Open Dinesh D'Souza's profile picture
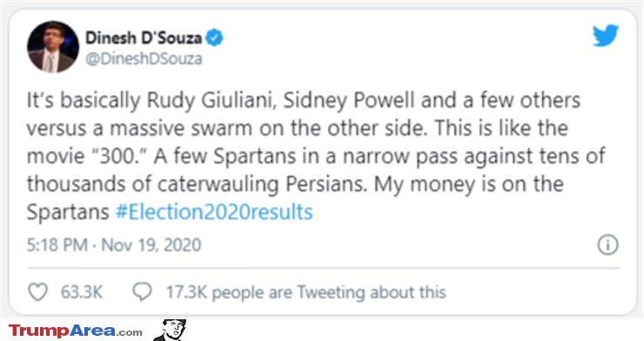Image resolution: width=644 pixels, height=341 pixels. 52,47
